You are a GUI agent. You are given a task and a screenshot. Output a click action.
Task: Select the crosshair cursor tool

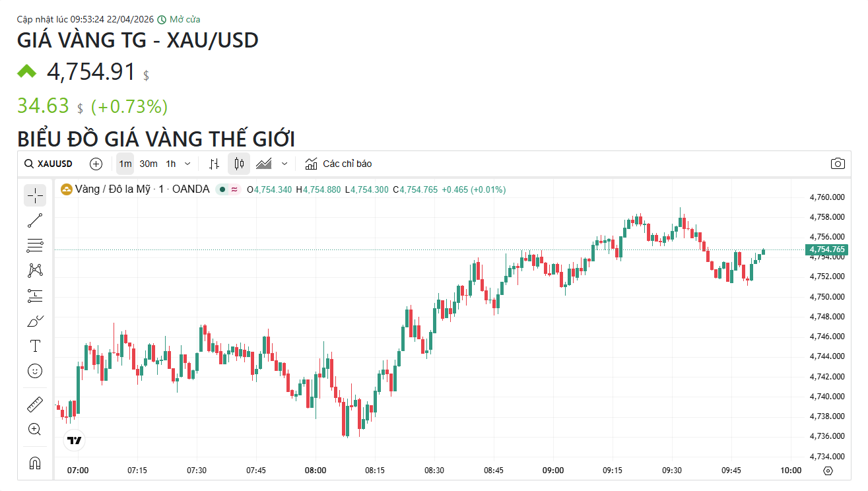35,195
